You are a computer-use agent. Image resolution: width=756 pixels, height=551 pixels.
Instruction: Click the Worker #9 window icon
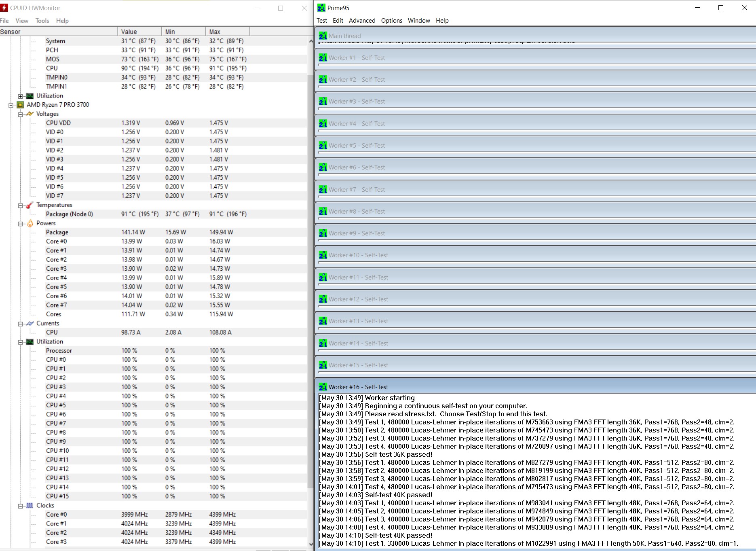323,233
